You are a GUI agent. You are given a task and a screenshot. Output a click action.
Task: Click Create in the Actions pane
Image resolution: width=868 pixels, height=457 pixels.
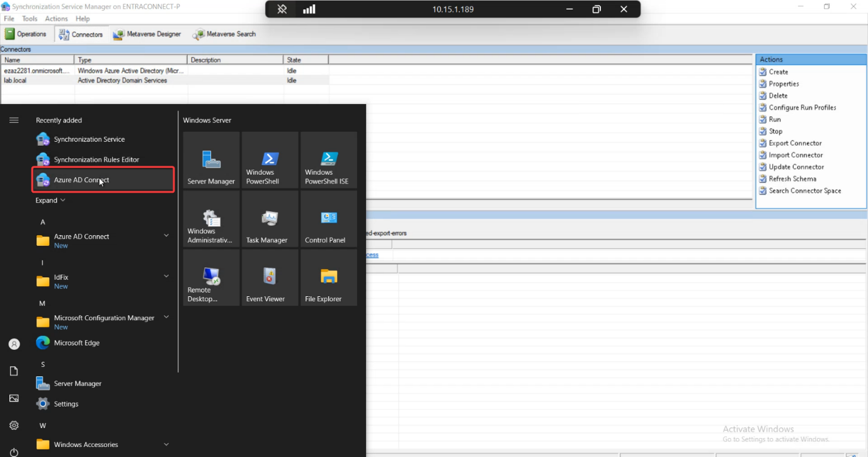[779, 72]
